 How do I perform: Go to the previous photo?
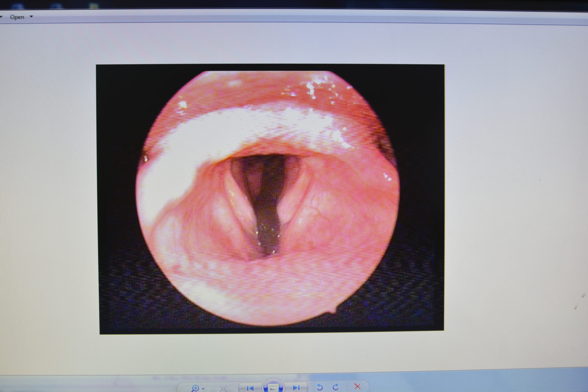tap(250, 388)
